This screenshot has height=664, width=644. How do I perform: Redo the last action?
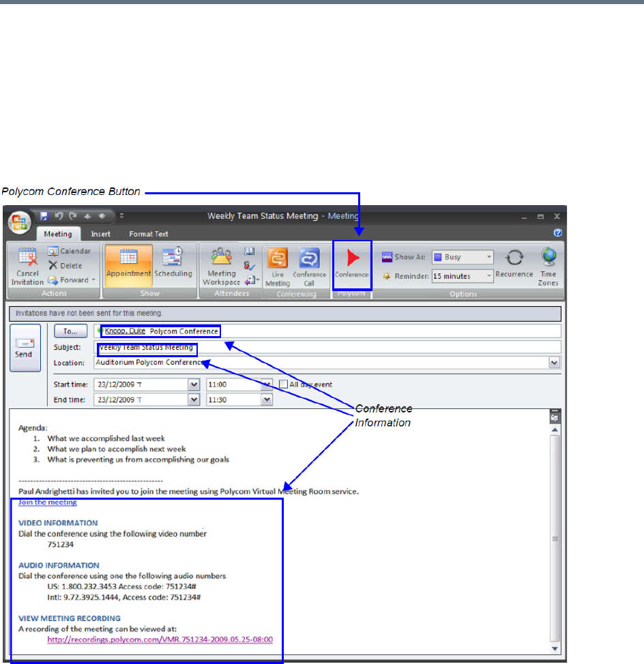(x=73, y=216)
